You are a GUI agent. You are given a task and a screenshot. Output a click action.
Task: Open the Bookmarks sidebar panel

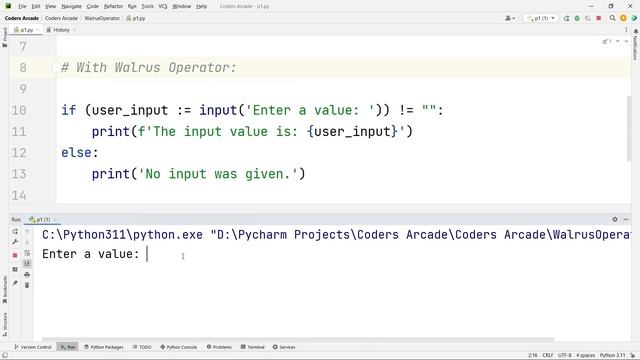[4, 290]
